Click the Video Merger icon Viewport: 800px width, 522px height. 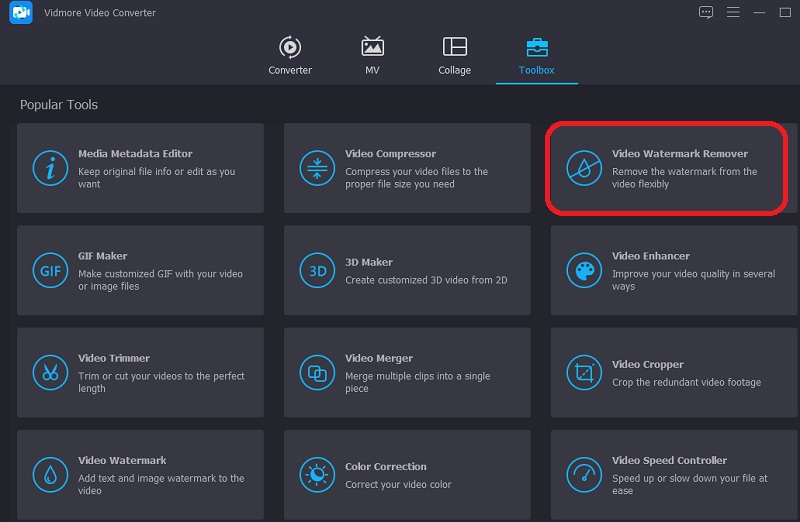tap(317, 373)
